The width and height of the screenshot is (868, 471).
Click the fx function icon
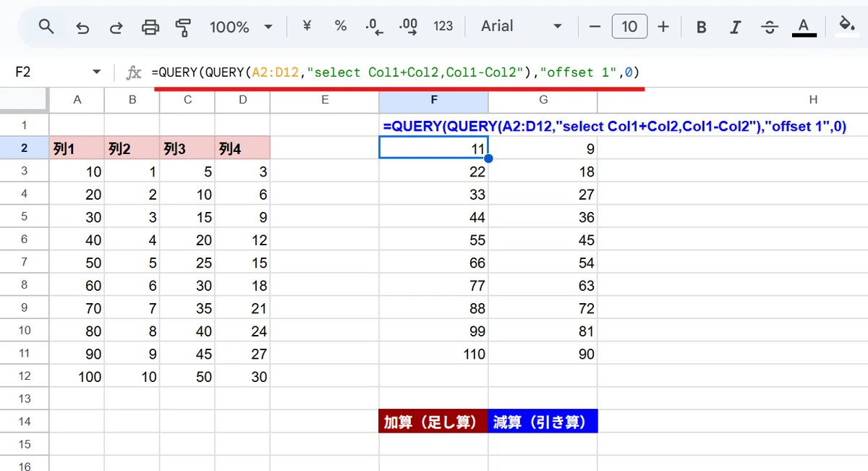coord(134,72)
